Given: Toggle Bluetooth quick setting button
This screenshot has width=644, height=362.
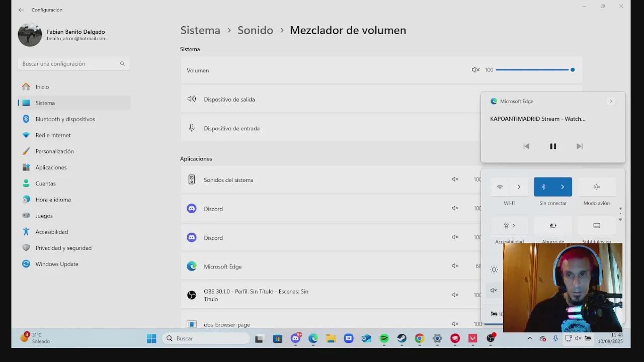Looking at the screenshot, I should point(543,187).
